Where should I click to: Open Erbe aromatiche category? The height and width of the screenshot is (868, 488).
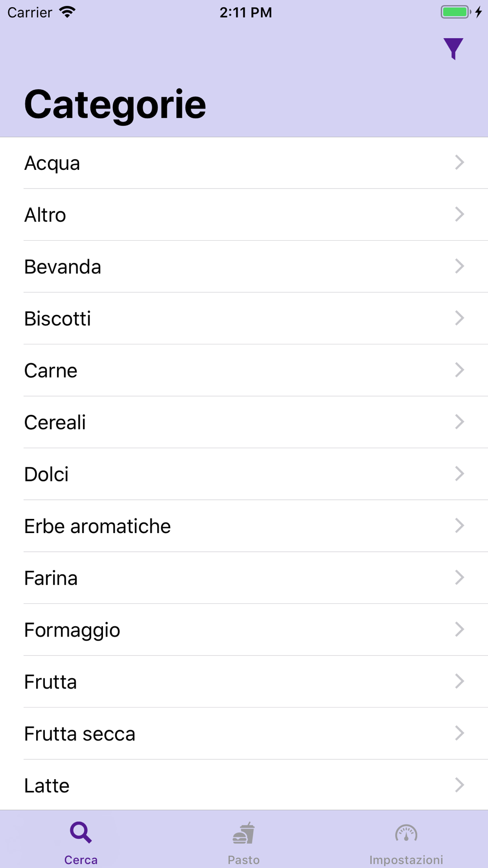click(244, 526)
